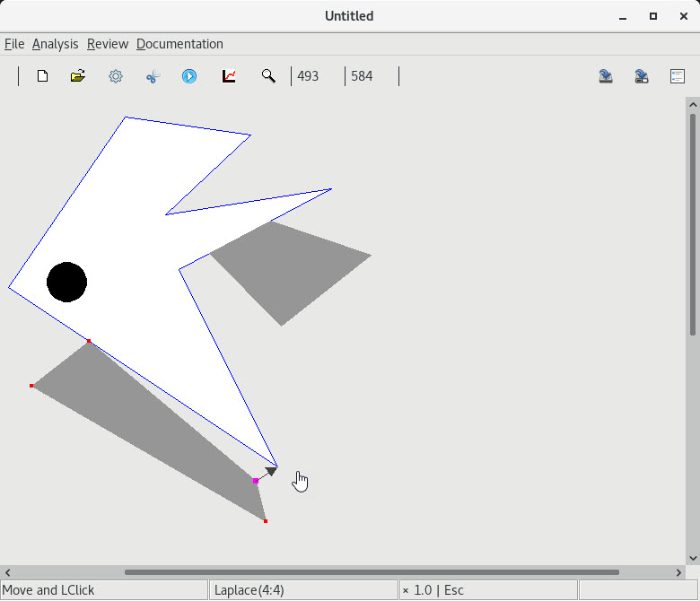The width and height of the screenshot is (700, 601).
Task: Click the gray quadrilateral on the right
Action: pos(287,269)
